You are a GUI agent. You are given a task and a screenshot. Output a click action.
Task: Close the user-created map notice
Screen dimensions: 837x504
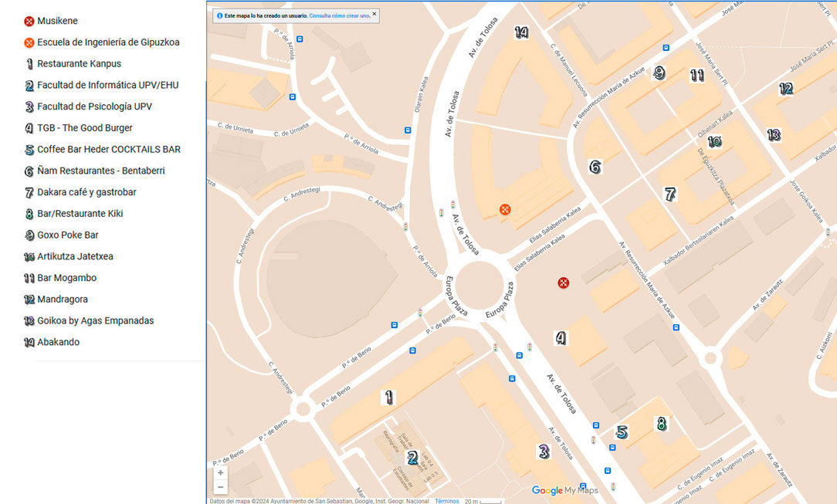(x=374, y=14)
